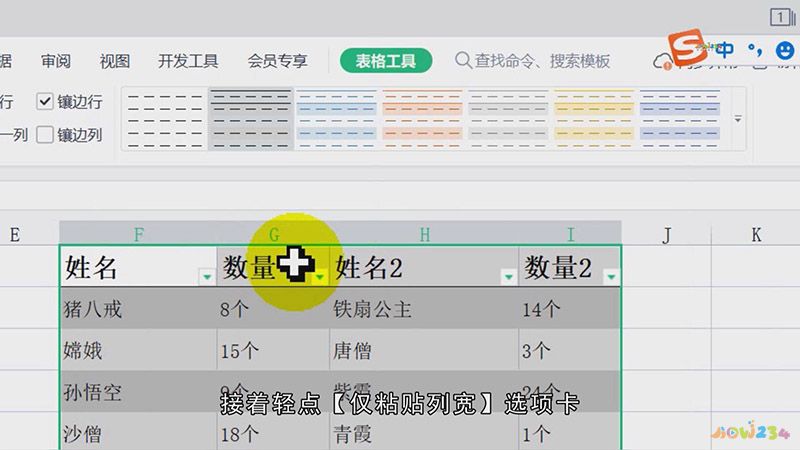Screen dimensions: 800x450
Task: Click the Sogou input method S icon
Action: click(x=687, y=47)
